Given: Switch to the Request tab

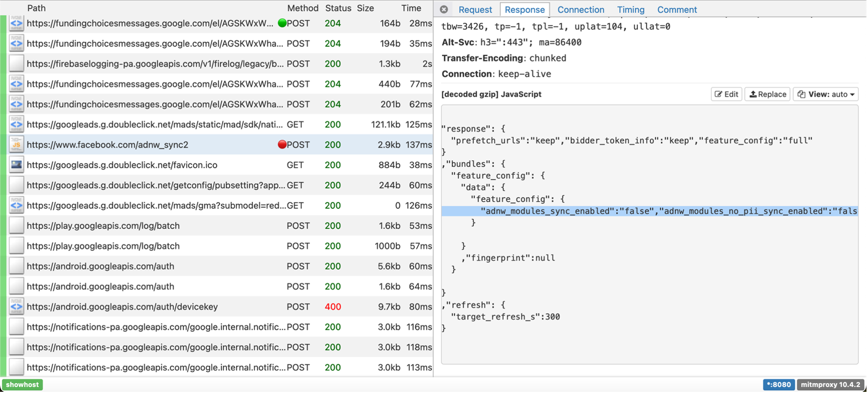Looking at the screenshot, I should pyautogui.click(x=475, y=10).
